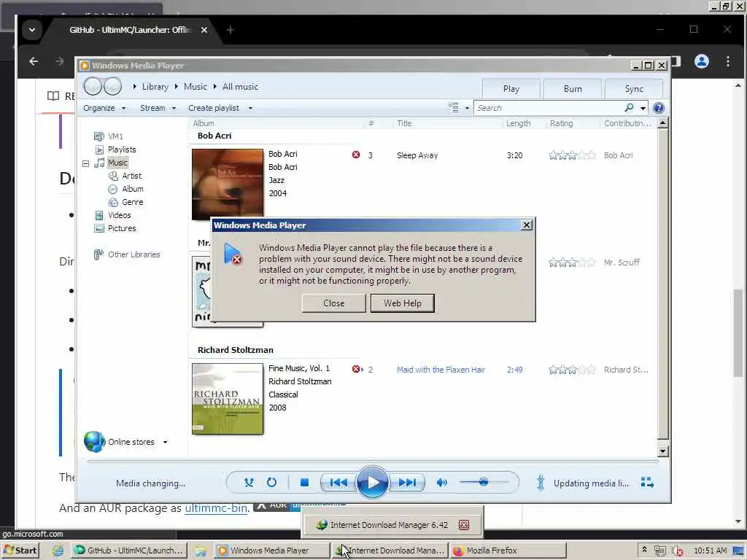The height and width of the screenshot is (560, 747).
Task: Click the media player Forward arrow button
Action: [x=113, y=87]
